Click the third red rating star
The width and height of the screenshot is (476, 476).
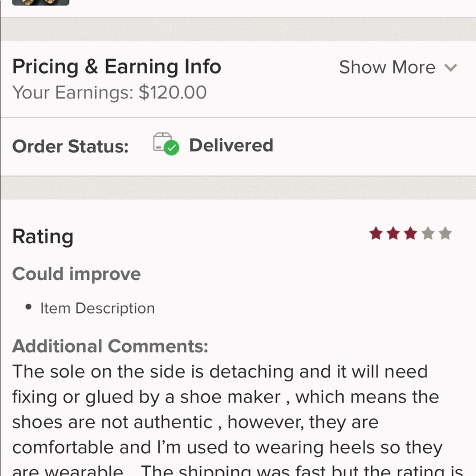pos(410,234)
